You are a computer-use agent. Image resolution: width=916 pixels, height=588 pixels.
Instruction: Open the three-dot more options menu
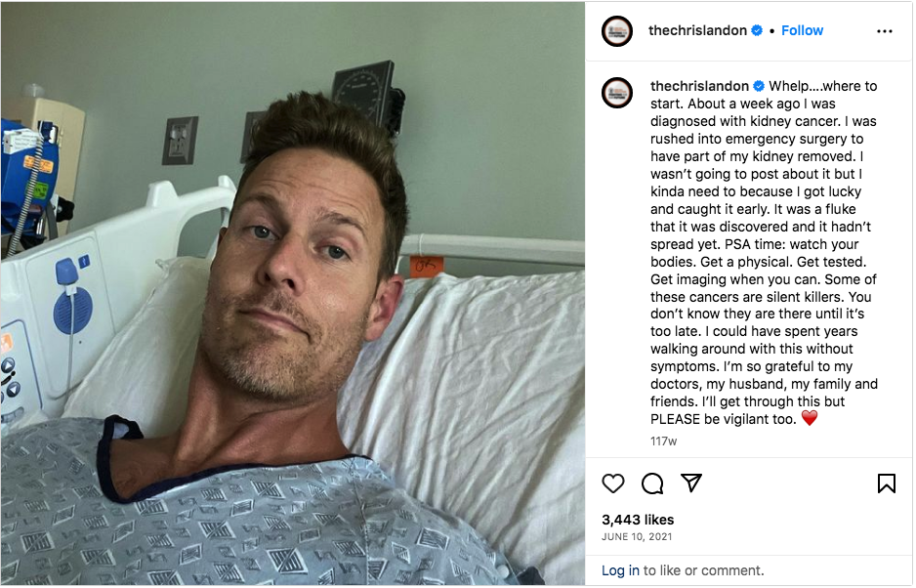click(x=885, y=31)
